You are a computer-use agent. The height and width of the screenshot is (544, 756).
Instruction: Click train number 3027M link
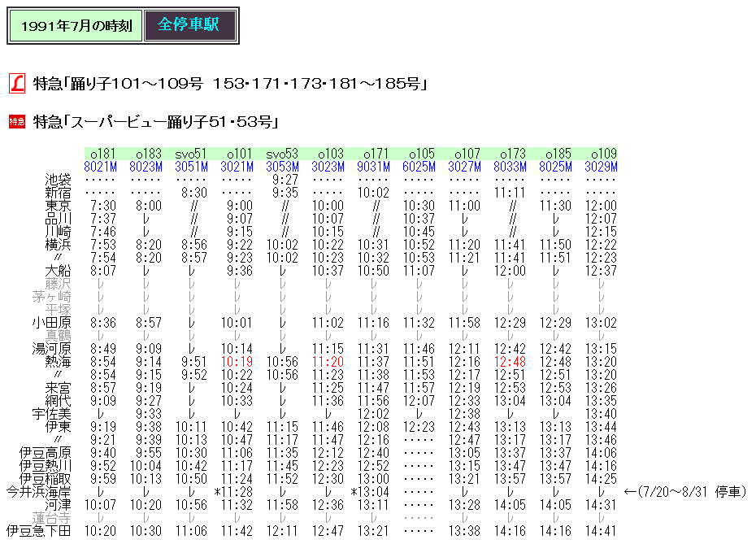tap(466, 167)
